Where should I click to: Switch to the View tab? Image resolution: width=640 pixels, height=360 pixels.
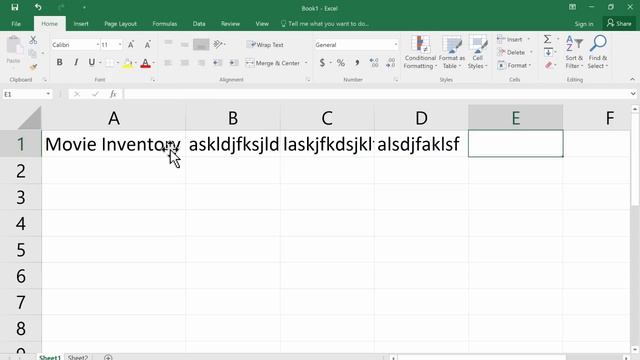[x=262, y=24]
